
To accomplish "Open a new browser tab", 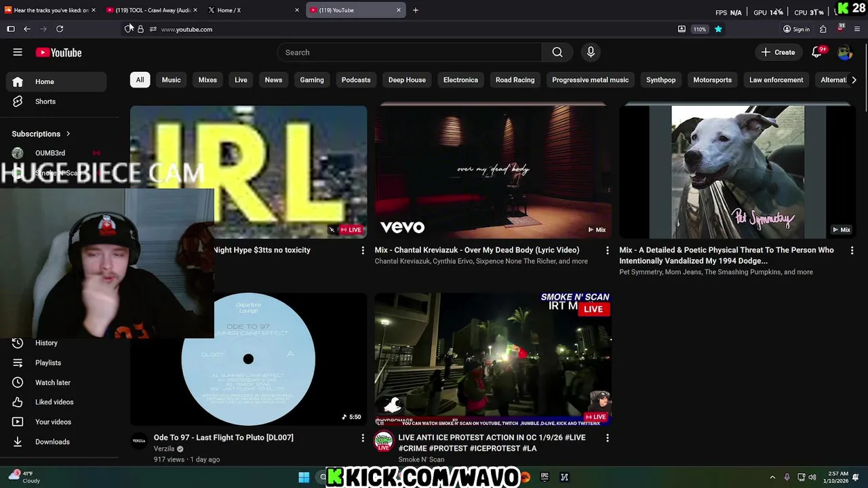I will (x=416, y=10).
